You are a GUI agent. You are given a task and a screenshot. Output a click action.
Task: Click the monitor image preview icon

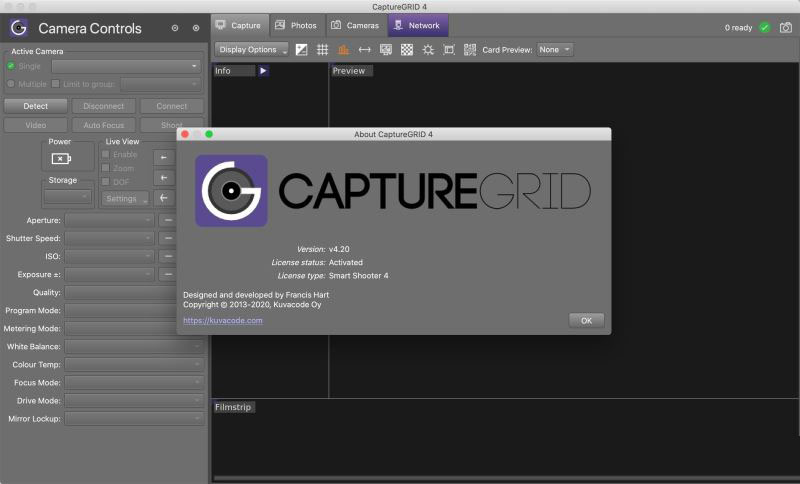386,49
